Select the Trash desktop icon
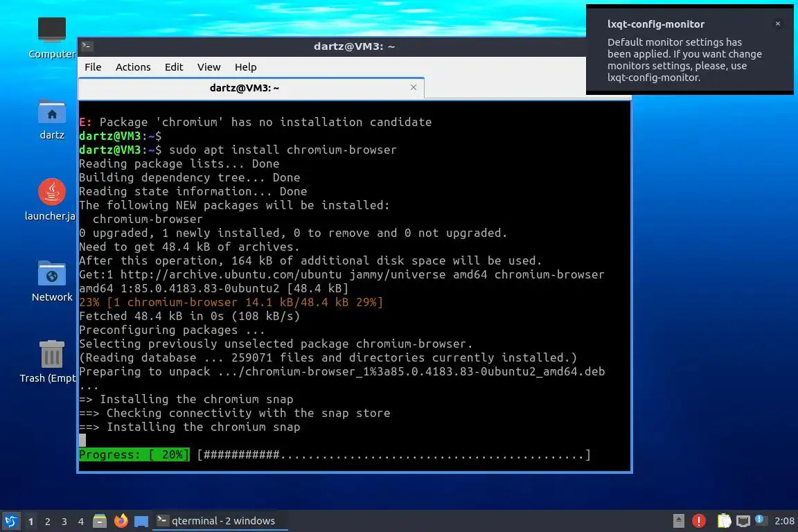The width and height of the screenshot is (798, 532). pyautogui.click(x=49, y=362)
